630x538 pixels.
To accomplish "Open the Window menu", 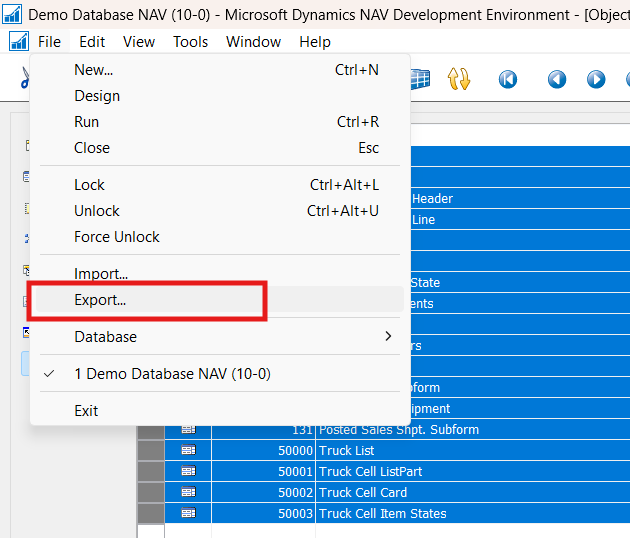I will pyautogui.click(x=253, y=42).
